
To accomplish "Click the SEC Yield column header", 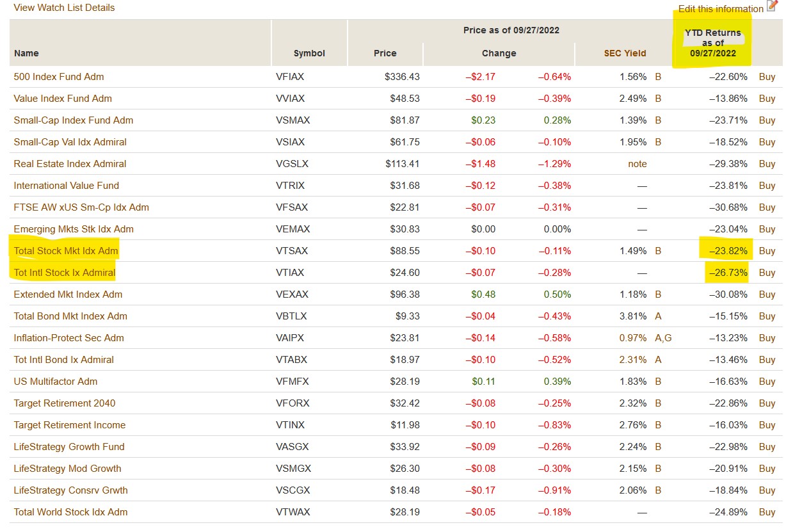I will coord(625,53).
